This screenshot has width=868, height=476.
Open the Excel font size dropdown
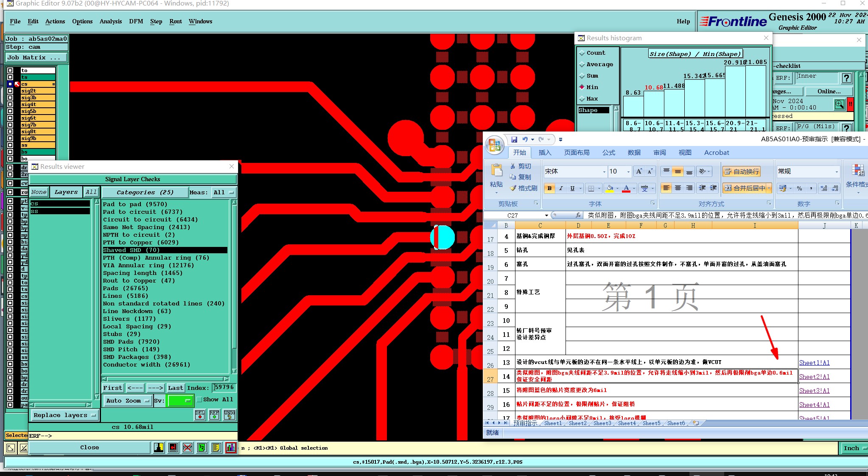[628, 172]
